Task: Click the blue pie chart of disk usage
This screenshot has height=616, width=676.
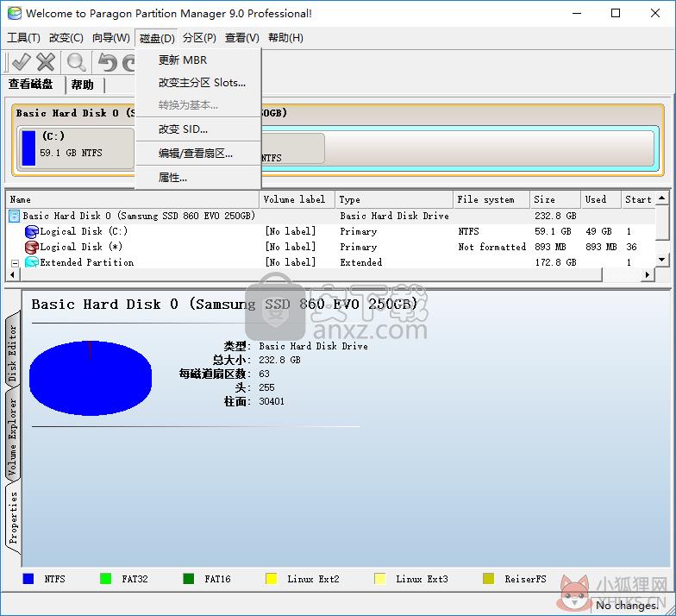Action: click(x=90, y=378)
